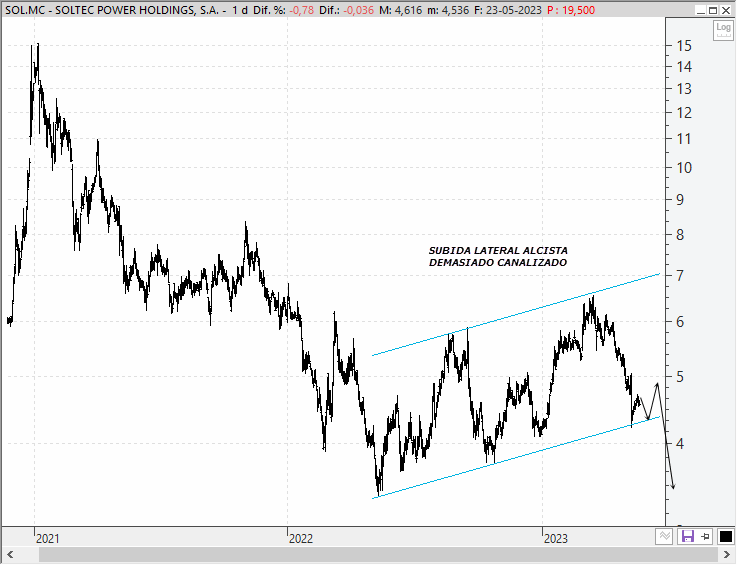This screenshot has width=737, height=565.
Task: Click the '1 d' timeframe label in title
Action: point(240,10)
